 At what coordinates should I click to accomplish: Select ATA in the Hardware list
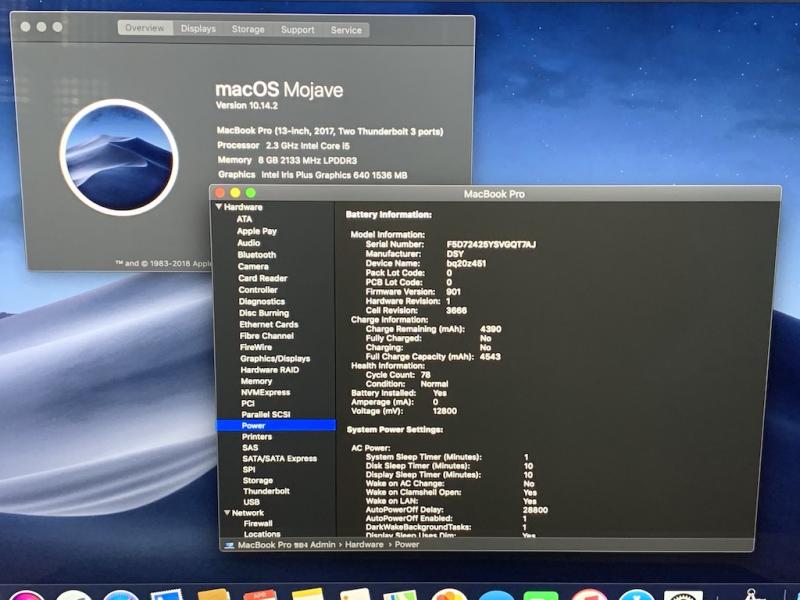tap(244, 219)
